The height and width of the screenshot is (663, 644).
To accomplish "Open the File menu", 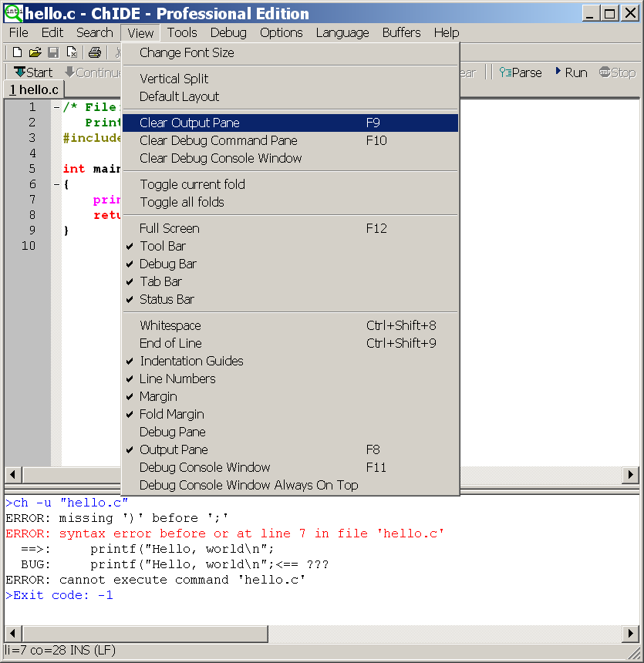I will (x=19, y=32).
